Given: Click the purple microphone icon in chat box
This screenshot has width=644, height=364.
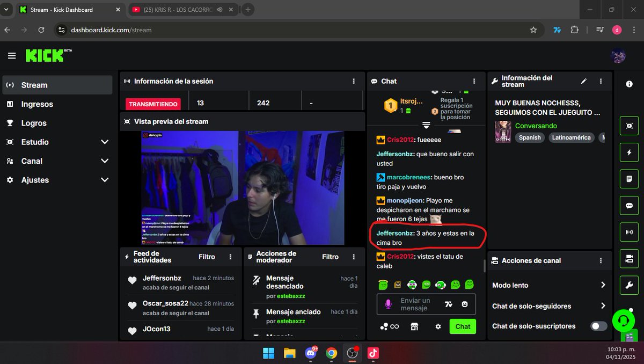Looking at the screenshot, I should pyautogui.click(x=389, y=304).
